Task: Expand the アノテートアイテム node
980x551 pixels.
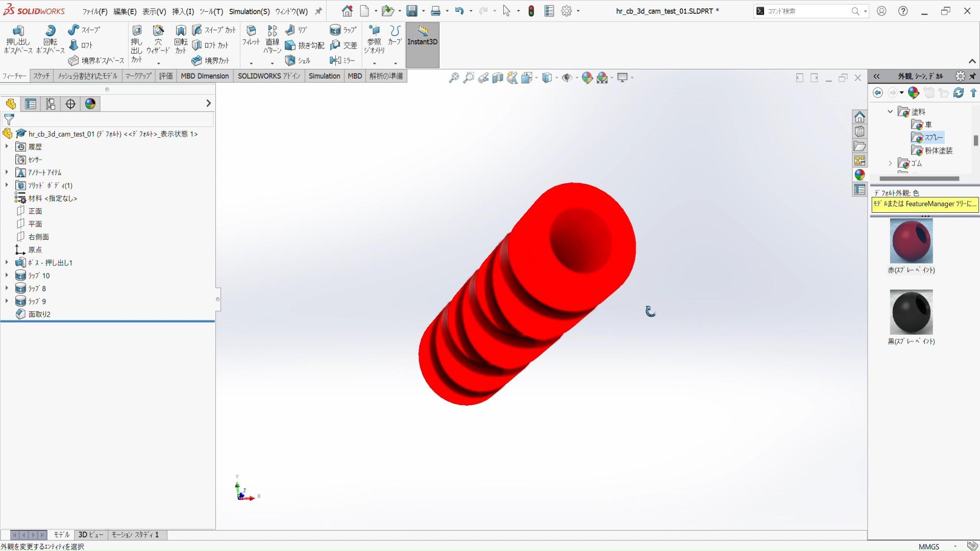Action: tap(7, 172)
